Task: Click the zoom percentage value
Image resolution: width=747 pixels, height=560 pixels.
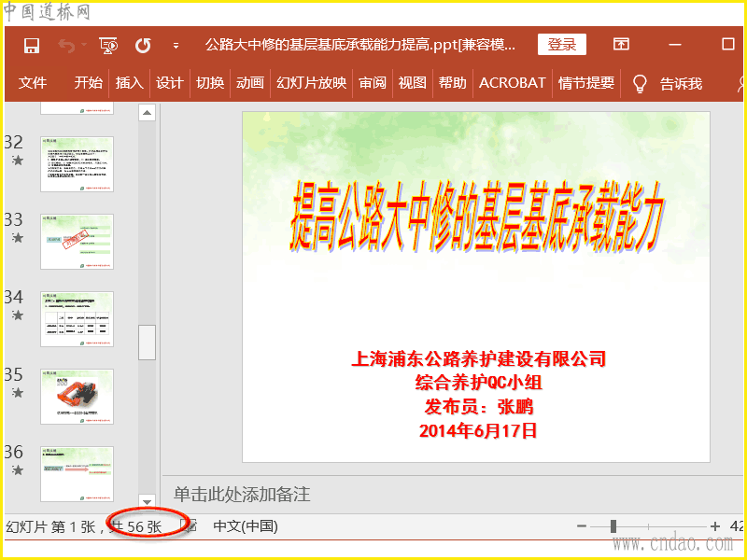Action: pos(737,526)
